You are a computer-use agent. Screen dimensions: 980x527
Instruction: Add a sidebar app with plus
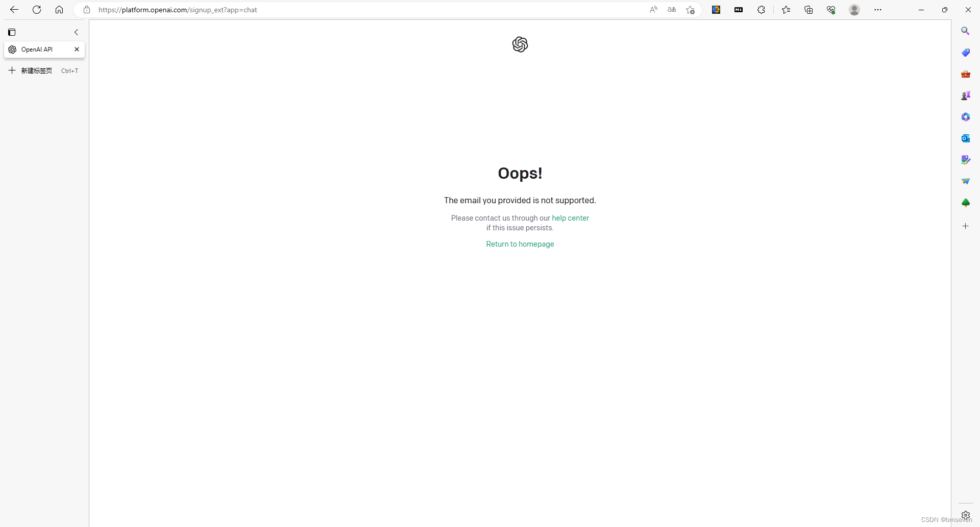click(965, 226)
